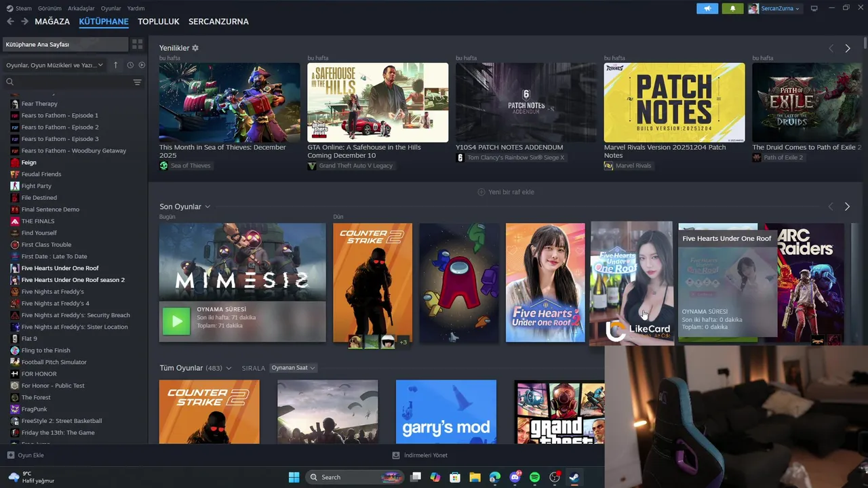Open Discord from the taskbar
868x488 pixels.
click(x=515, y=477)
